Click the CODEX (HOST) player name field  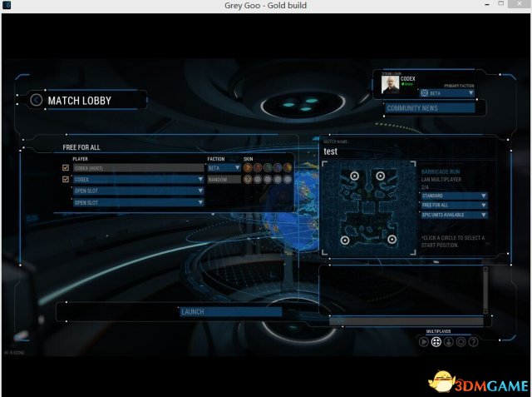point(139,168)
